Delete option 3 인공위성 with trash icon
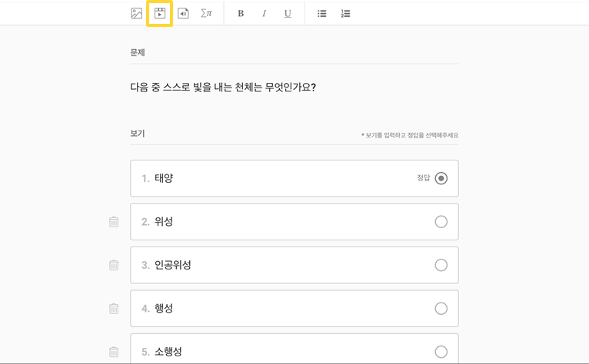Viewport: 589px width, 364px height. [114, 265]
